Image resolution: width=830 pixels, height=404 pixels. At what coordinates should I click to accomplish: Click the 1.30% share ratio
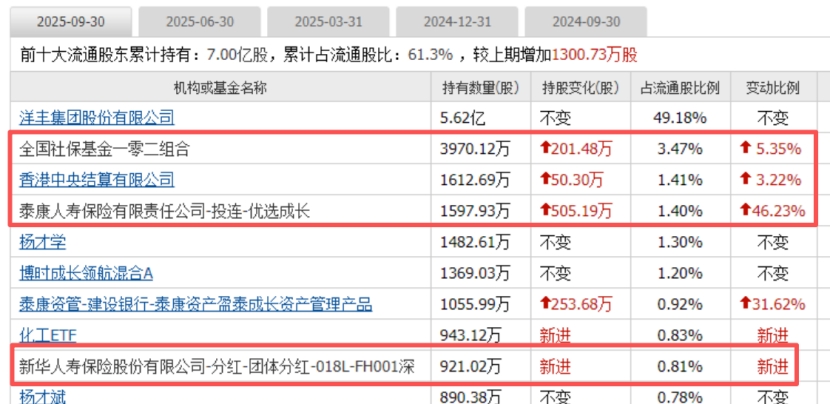click(680, 242)
